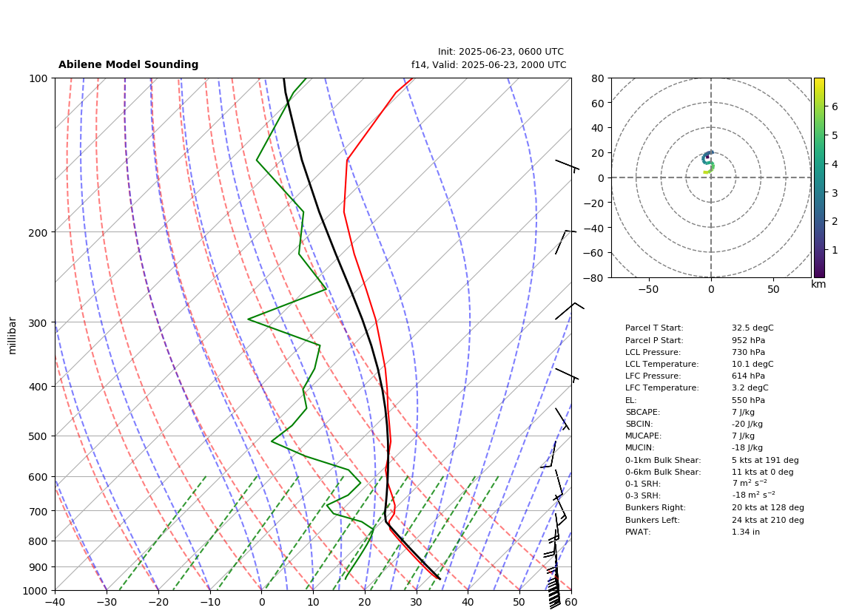Click the x-axis tick label 20
The image size is (845, 616).
tap(365, 602)
